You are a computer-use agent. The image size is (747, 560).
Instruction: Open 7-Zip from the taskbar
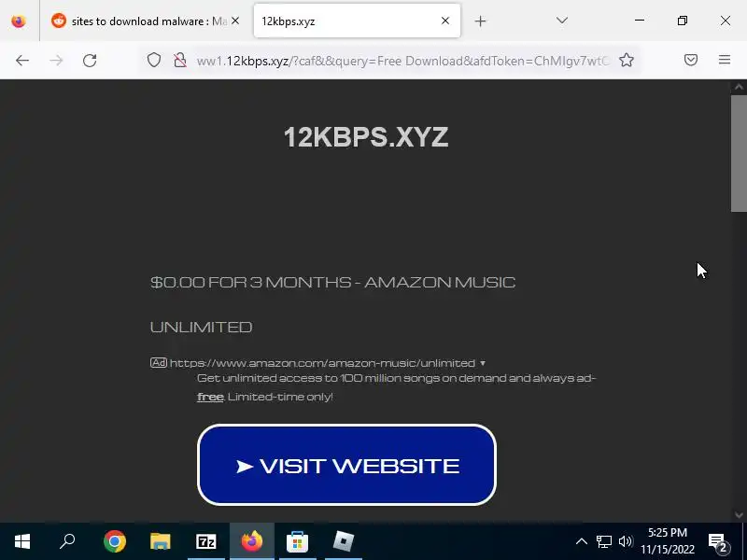[205, 541]
